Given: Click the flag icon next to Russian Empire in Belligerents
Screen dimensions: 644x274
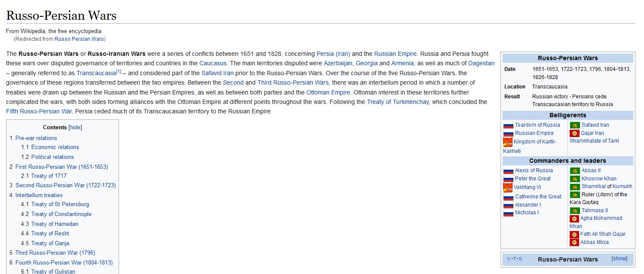Looking at the screenshot, I should (x=508, y=134).
